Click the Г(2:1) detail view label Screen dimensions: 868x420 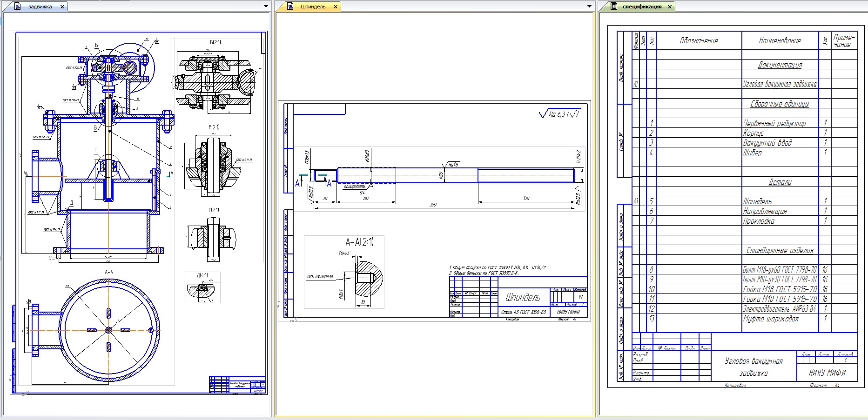214,210
